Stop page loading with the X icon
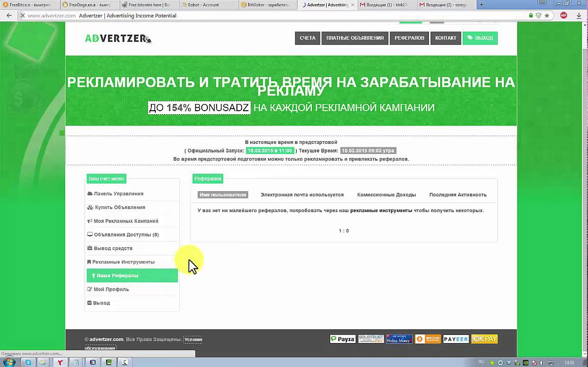 (22, 15)
